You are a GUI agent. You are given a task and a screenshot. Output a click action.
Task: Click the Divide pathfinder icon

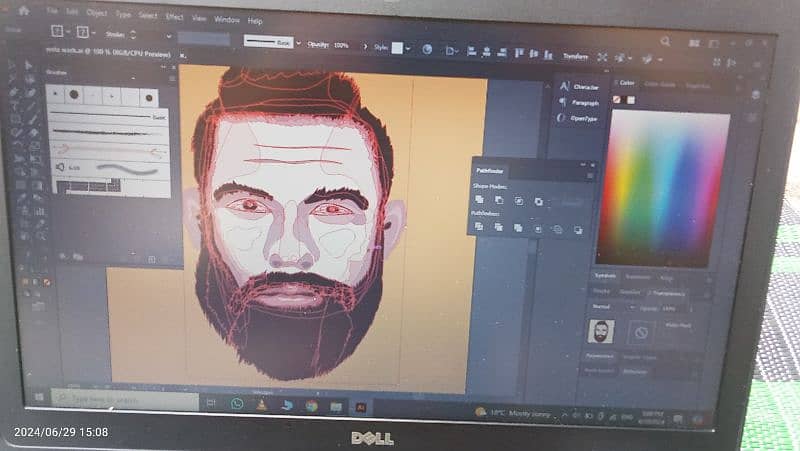pos(480,227)
